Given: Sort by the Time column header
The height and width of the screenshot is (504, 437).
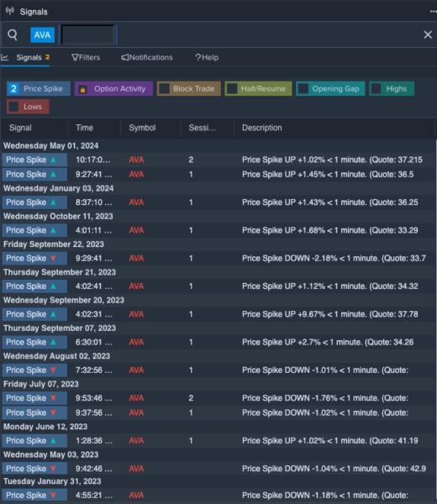Looking at the screenshot, I should coord(84,128).
